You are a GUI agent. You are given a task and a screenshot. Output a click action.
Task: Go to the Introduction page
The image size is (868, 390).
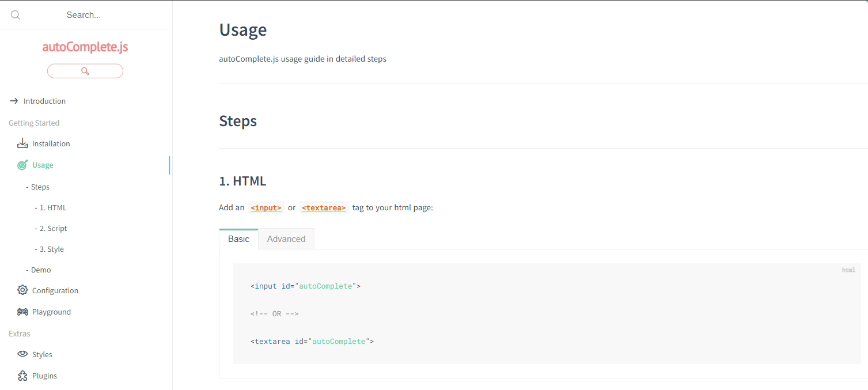pyautogui.click(x=44, y=101)
